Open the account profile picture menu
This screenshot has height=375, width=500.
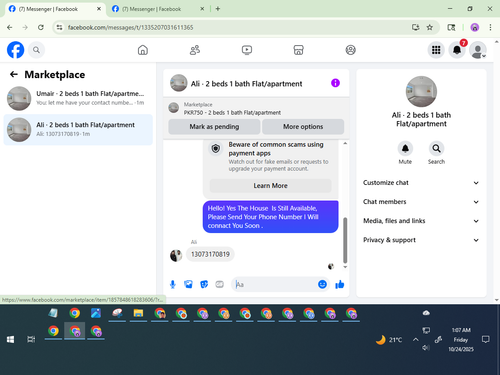478,50
